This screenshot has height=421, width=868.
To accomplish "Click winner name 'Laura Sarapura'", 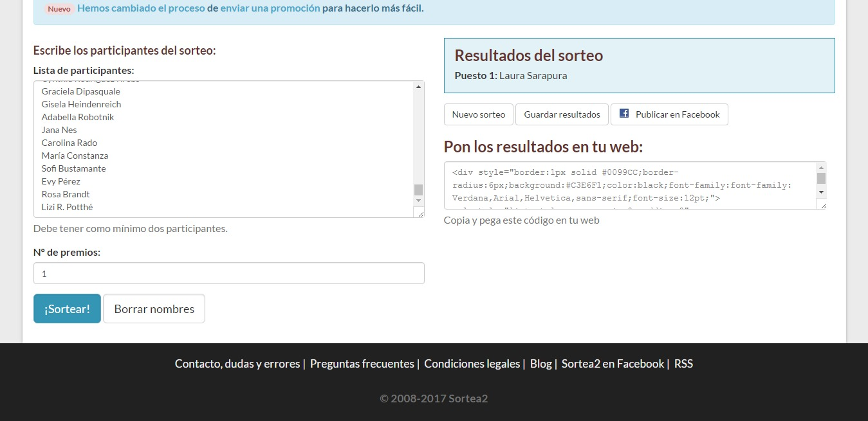I will coord(533,76).
